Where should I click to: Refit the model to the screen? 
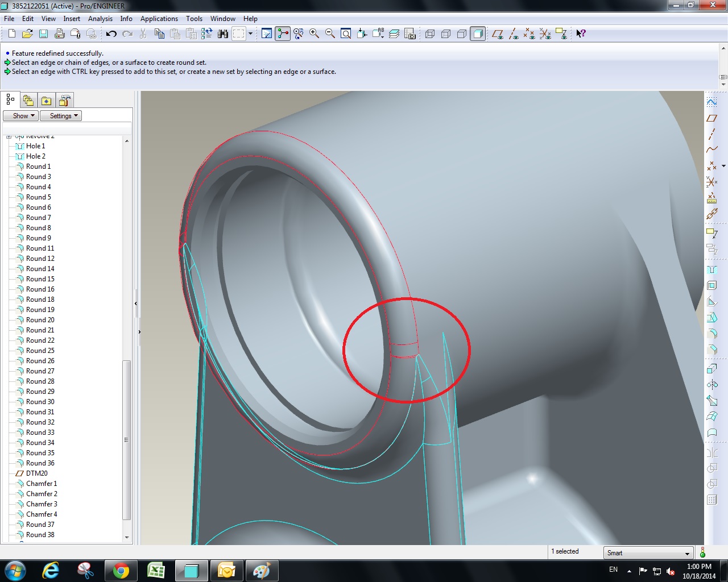click(x=346, y=34)
